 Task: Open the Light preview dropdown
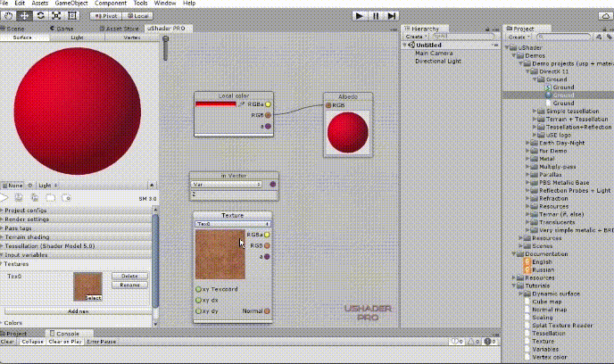click(x=48, y=186)
